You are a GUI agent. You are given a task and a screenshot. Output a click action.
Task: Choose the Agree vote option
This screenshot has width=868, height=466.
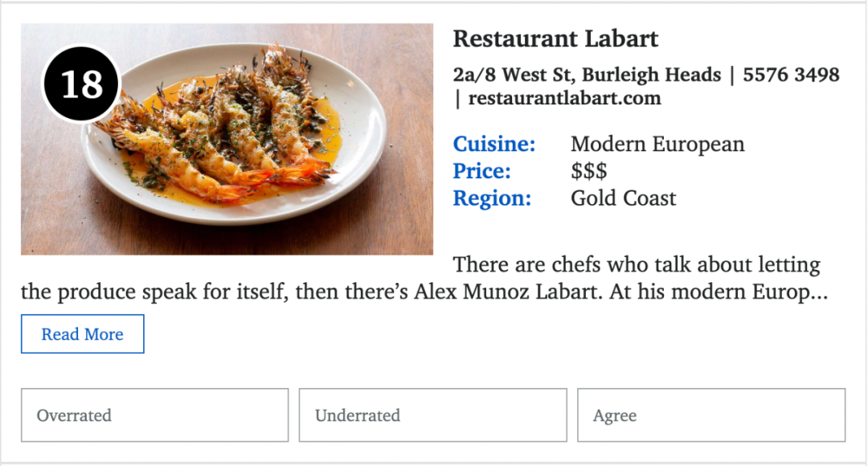[711, 415]
